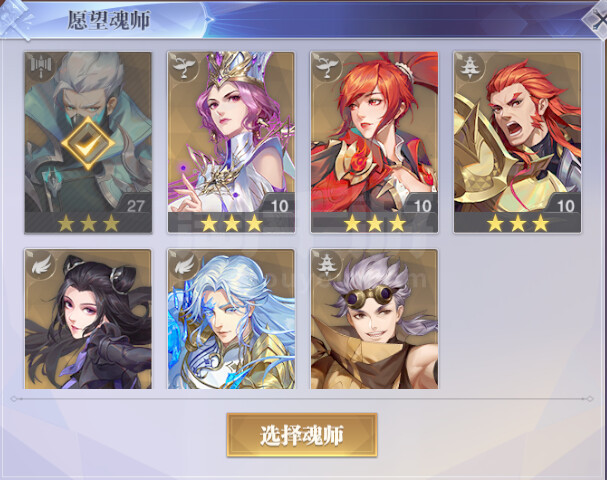Choose the blue-haired golden-armored character card
The width and height of the screenshot is (607, 480).
click(x=231, y=319)
